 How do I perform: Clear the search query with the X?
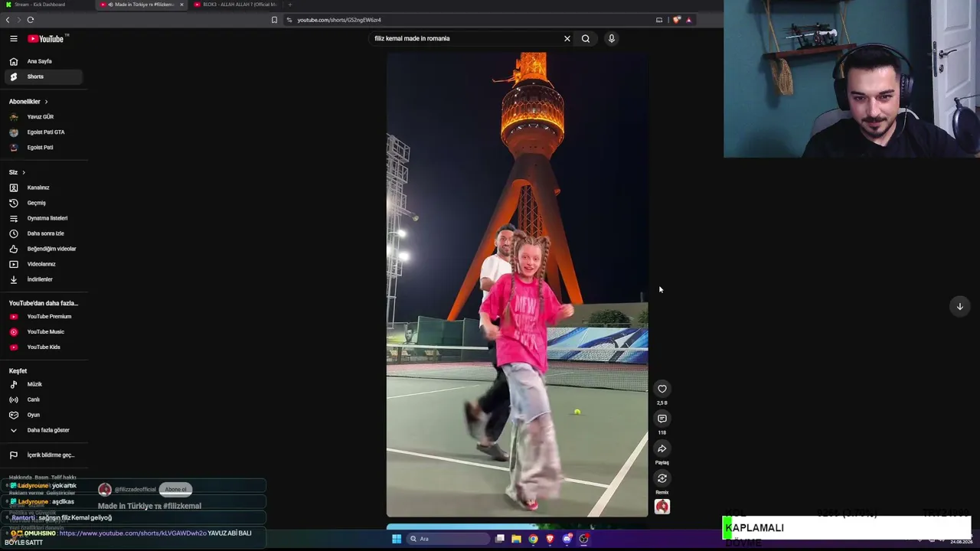[x=567, y=38]
